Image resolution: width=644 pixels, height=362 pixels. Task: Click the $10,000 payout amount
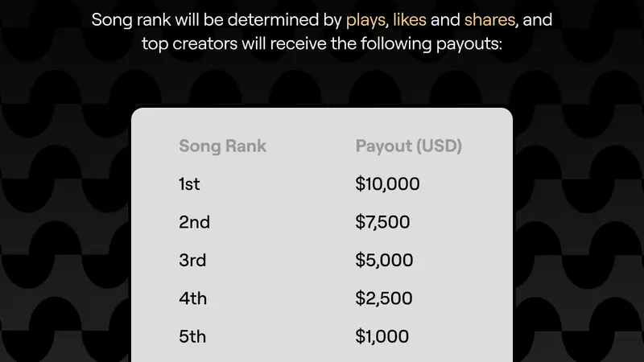(387, 184)
